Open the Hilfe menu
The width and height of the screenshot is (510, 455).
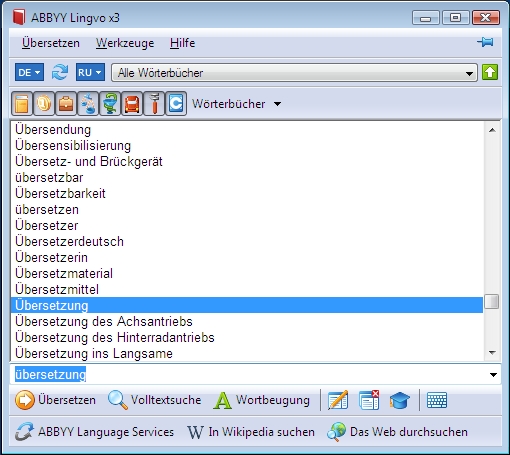182,43
